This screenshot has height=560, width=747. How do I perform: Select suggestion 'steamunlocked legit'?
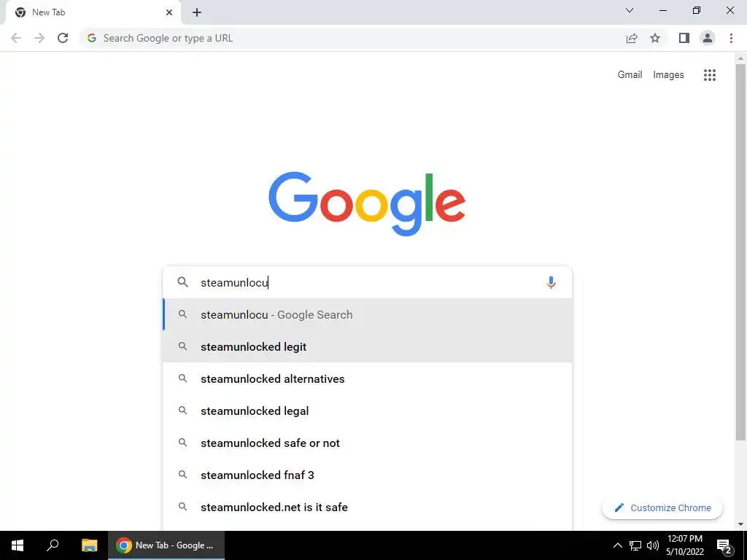pyautogui.click(x=368, y=346)
